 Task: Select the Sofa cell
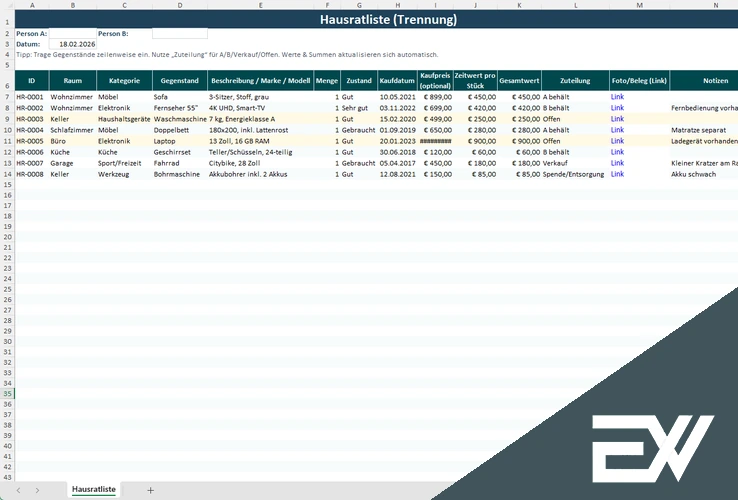coord(180,97)
